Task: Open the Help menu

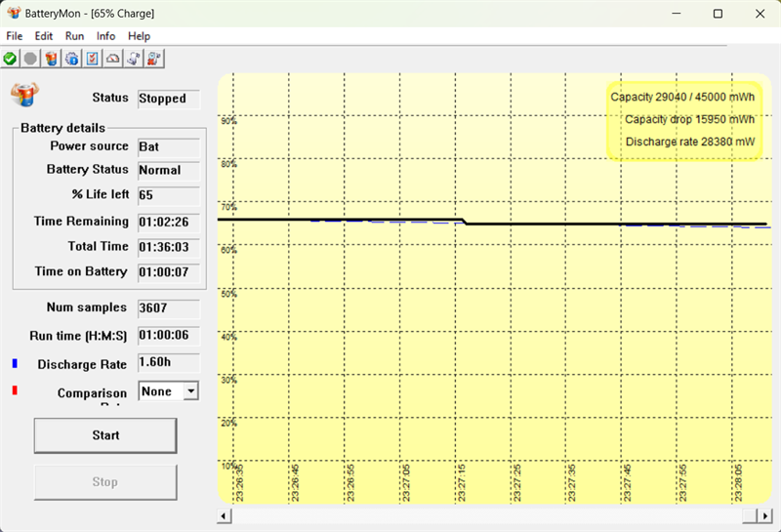Action: (139, 36)
